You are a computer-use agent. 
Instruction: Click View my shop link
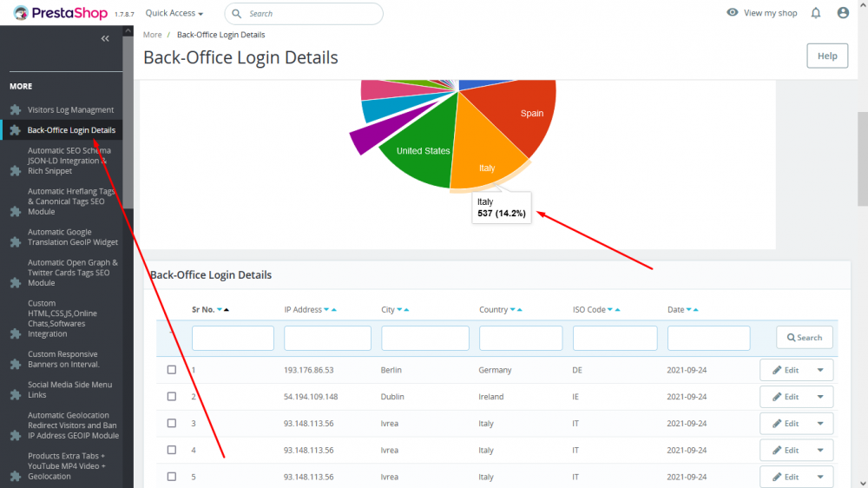coord(770,13)
